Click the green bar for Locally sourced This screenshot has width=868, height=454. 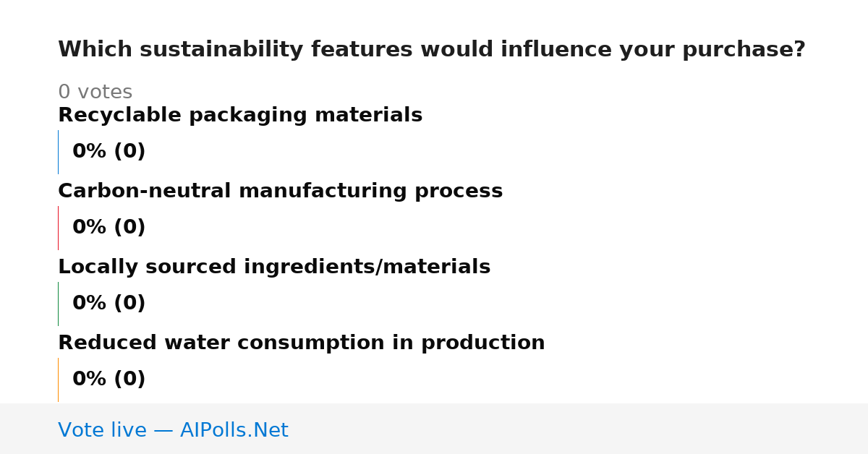tap(59, 304)
